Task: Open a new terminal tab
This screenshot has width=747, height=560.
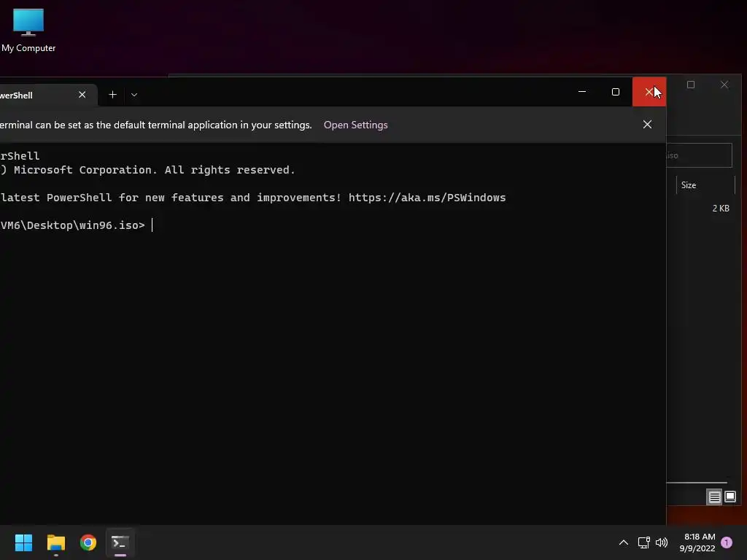Action: 112,95
